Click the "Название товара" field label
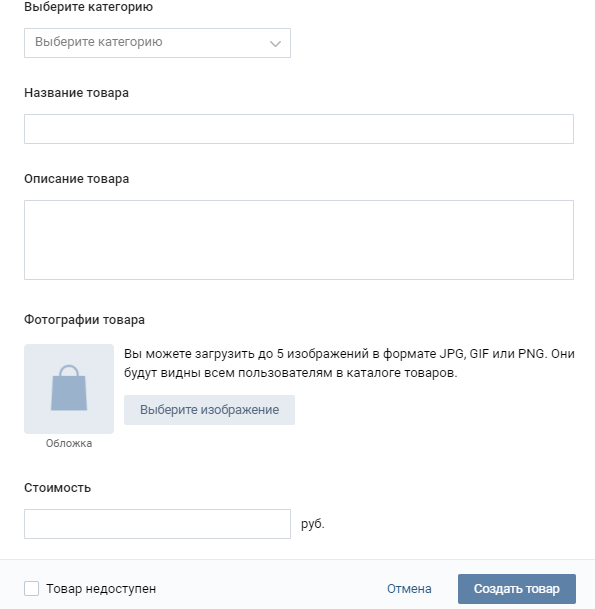595x609 pixels. tap(77, 93)
